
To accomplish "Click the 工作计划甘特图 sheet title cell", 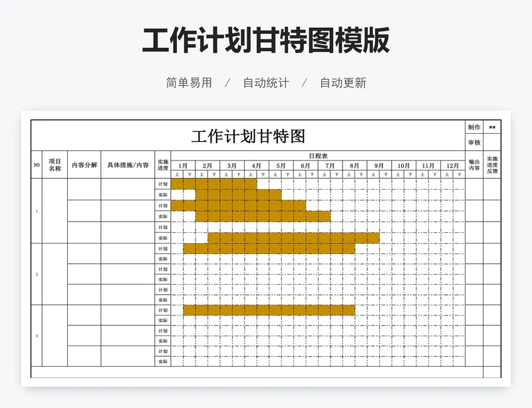I will pyautogui.click(x=248, y=136).
